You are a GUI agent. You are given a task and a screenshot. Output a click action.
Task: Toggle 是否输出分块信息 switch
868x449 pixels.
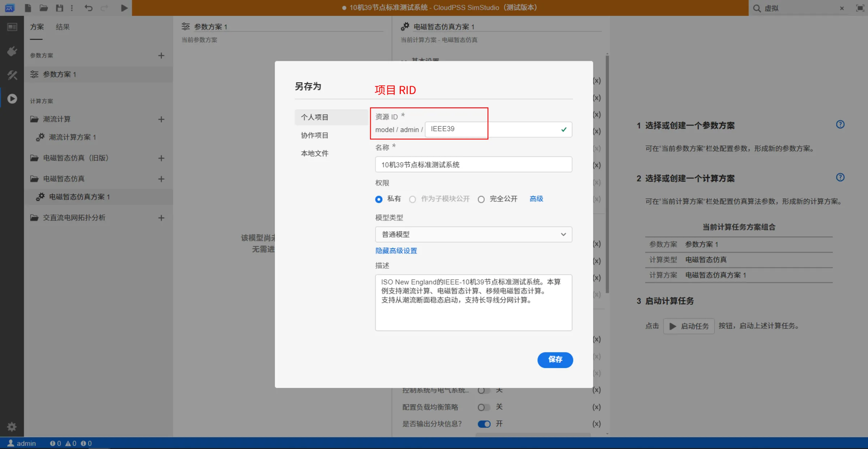click(484, 424)
